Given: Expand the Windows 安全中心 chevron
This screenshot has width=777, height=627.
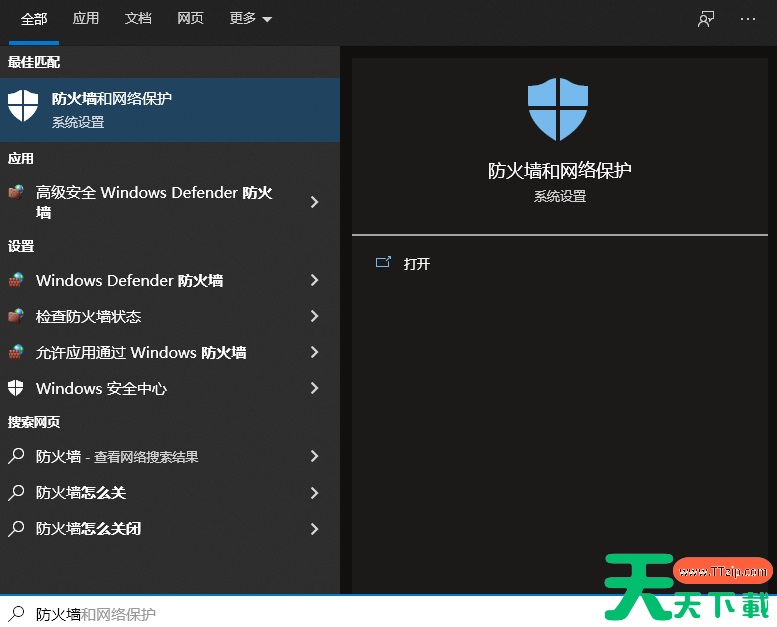Looking at the screenshot, I should click(x=314, y=388).
